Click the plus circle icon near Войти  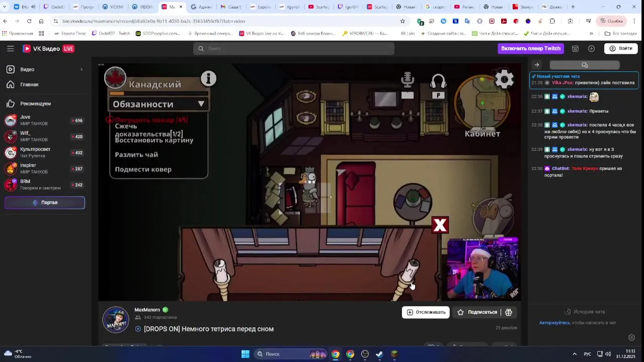(x=591, y=48)
